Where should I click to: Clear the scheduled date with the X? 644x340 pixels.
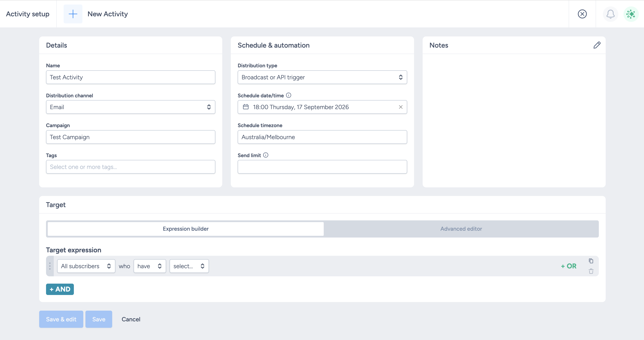[x=401, y=107]
